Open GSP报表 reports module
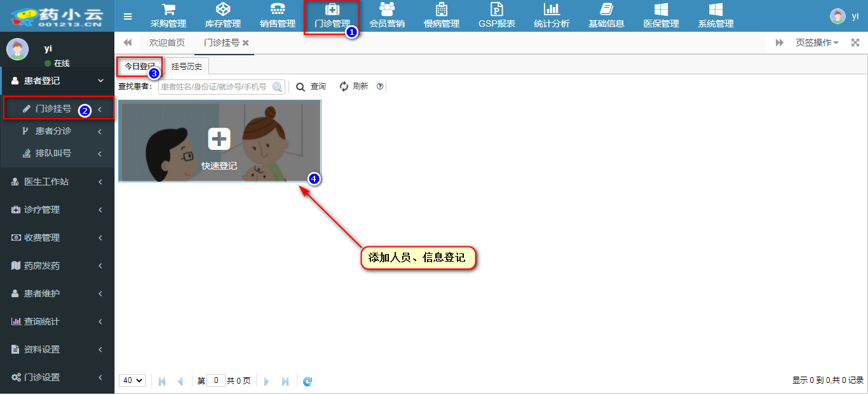The height and width of the screenshot is (395, 868). pos(497,17)
